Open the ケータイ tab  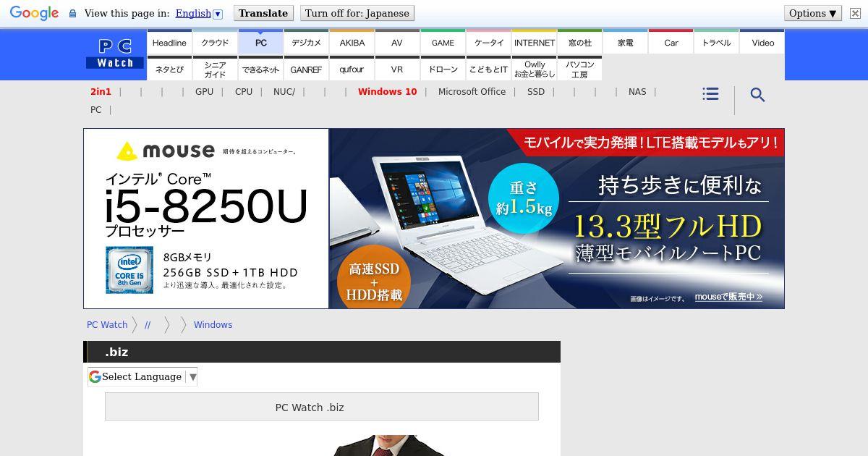488,42
